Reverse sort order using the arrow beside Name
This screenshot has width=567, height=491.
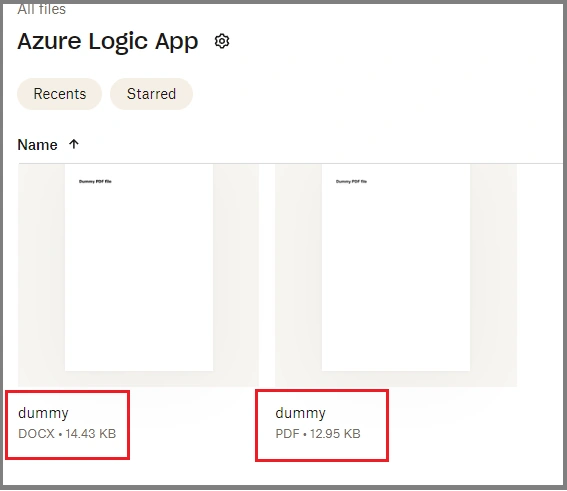click(x=74, y=144)
